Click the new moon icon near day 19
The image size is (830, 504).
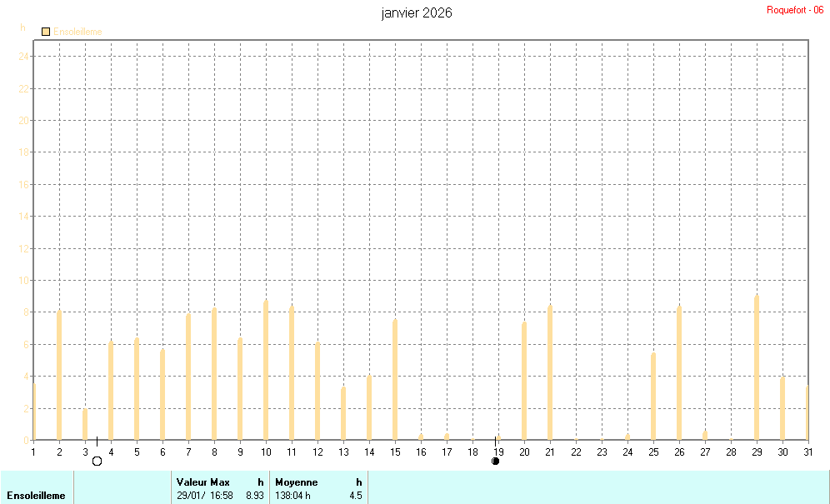[x=496, y=461]
